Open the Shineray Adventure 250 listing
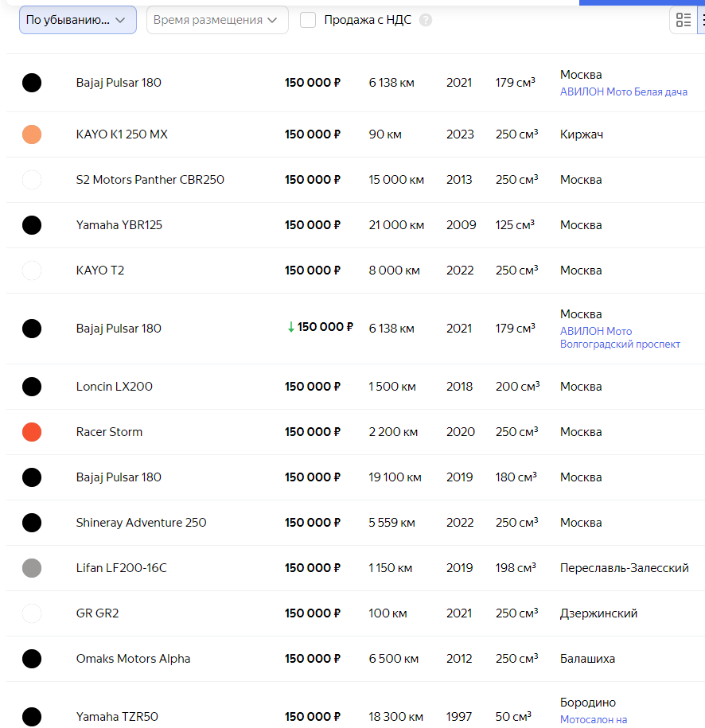 (x=141, y=523)
